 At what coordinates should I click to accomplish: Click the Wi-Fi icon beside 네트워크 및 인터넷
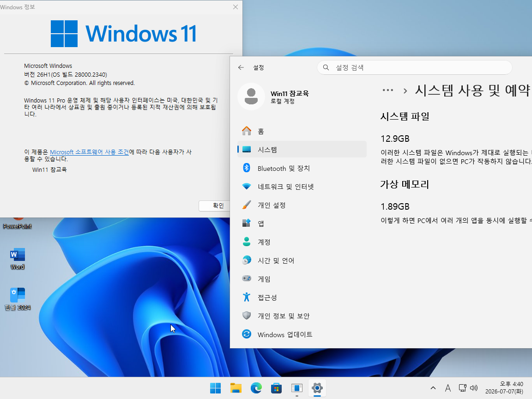pos(247,186)
